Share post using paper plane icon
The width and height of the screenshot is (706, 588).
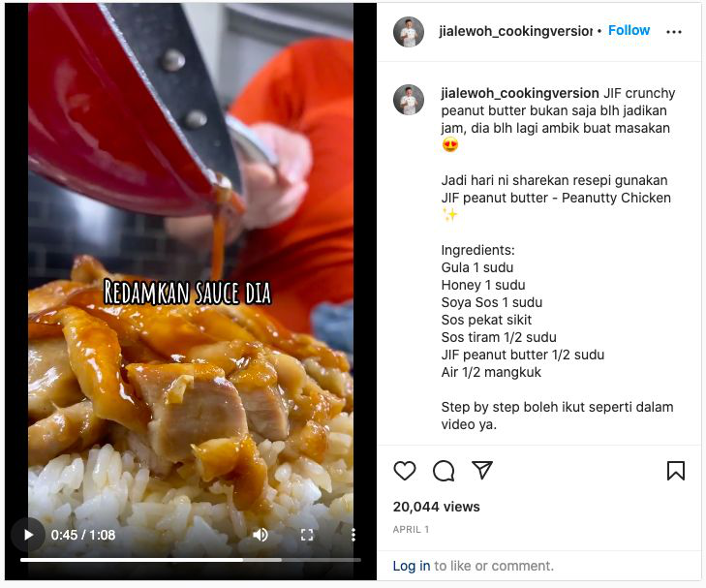(x=481, y=470)
